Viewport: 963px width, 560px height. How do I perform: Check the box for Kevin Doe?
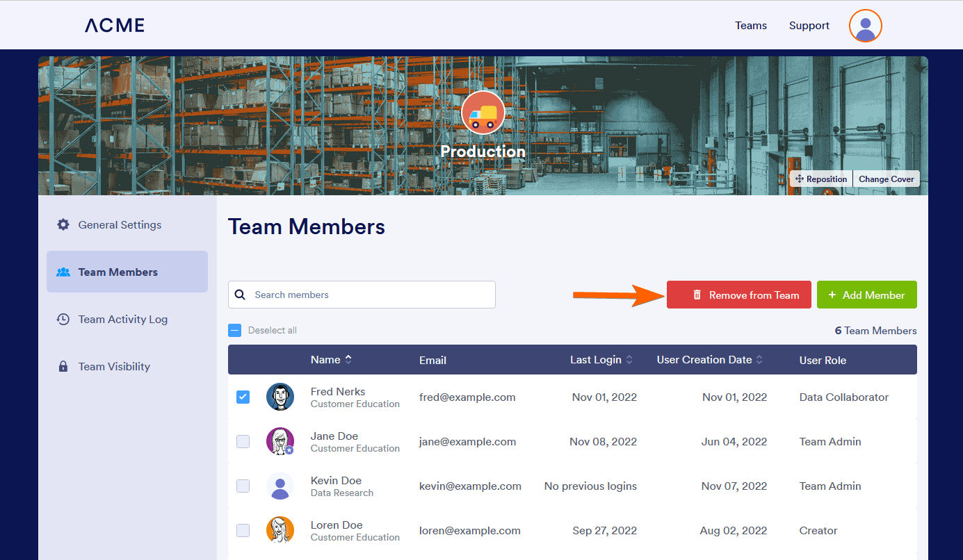pos(243,486)
